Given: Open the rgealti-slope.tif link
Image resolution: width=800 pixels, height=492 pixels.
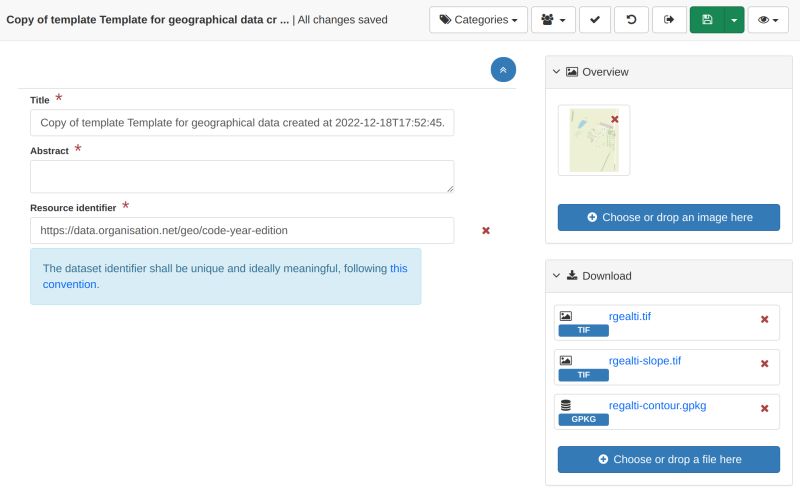Looking at the screenshot, I should [x=645, y=361].
